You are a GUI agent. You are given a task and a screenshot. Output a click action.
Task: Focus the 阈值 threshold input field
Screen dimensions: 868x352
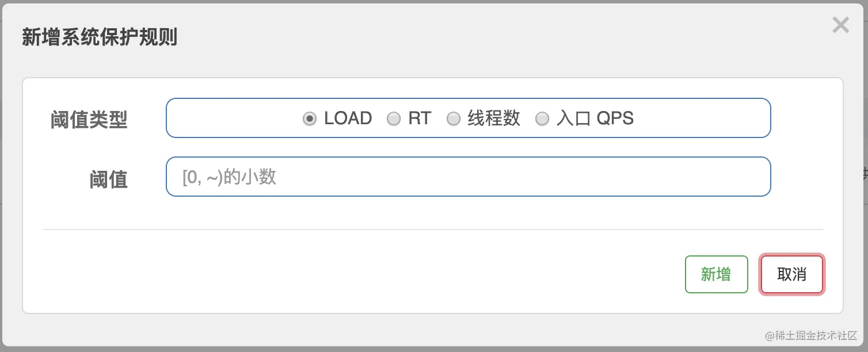468,177
